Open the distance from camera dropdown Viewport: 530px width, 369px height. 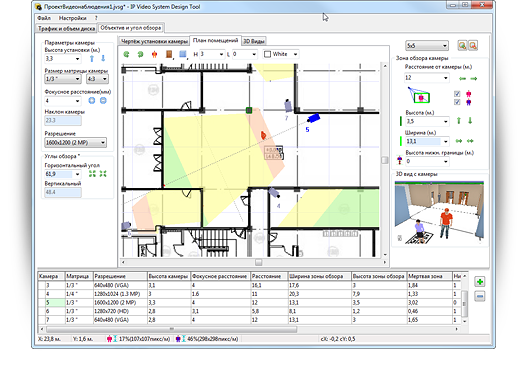pos(427,78)
